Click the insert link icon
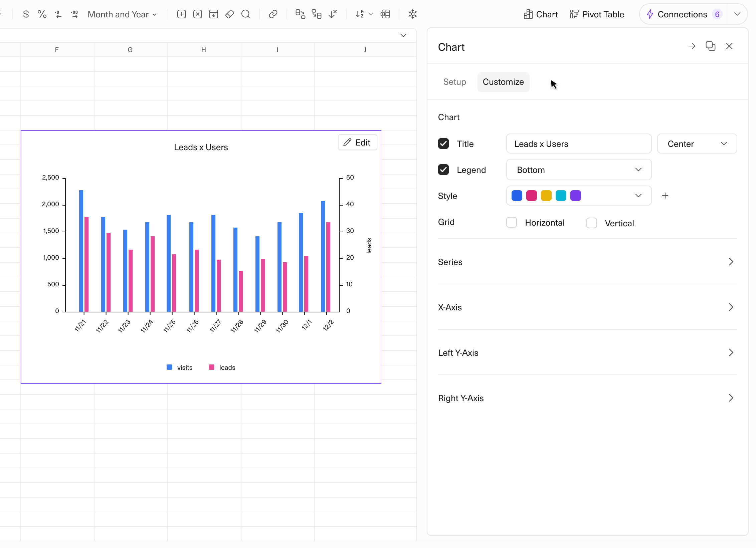The width and height of the screenshot is (756, 548). pyautogui.click(x=273, y=14)
